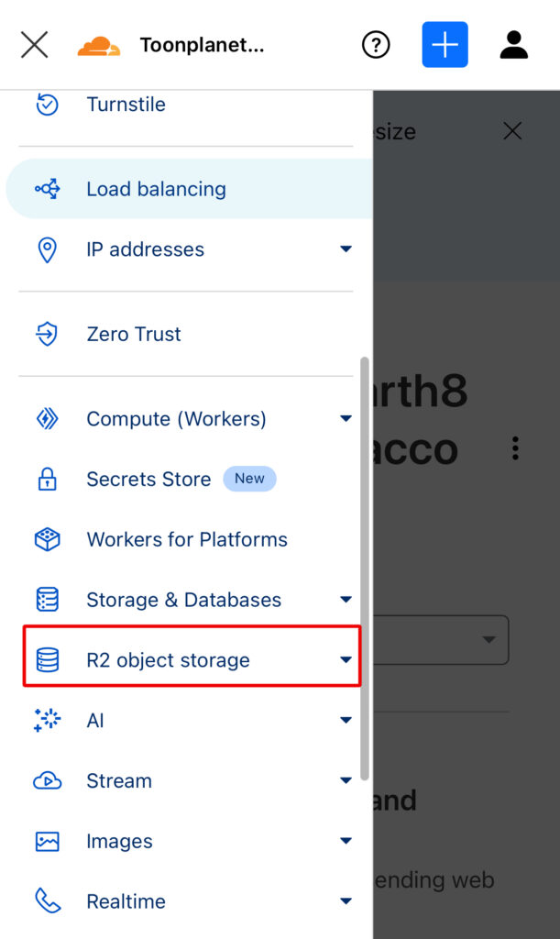Screen dimensions: 560x939
Task: Click the Turnstile icon
Action: tap(47, 105)
